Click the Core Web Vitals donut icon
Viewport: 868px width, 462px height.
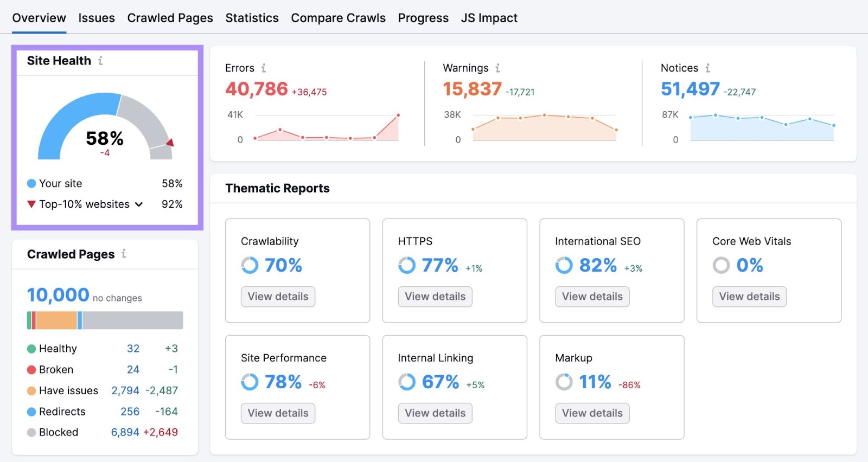[721, 265]
